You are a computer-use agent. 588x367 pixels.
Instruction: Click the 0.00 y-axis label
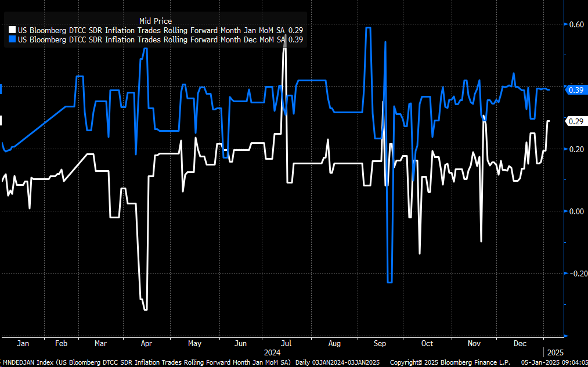(x=576, y=211)
